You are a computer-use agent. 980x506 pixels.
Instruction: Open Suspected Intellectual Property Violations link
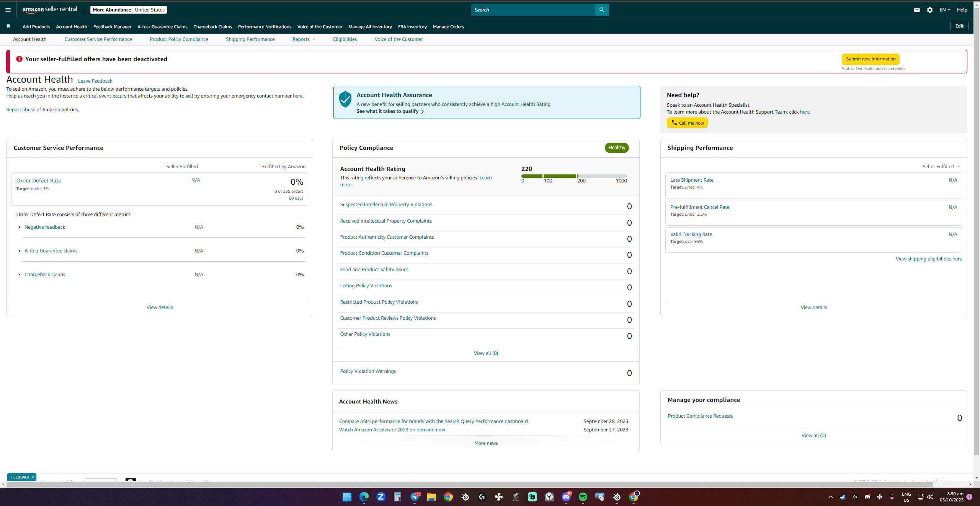pyautogui.click(x=386, y=205)
